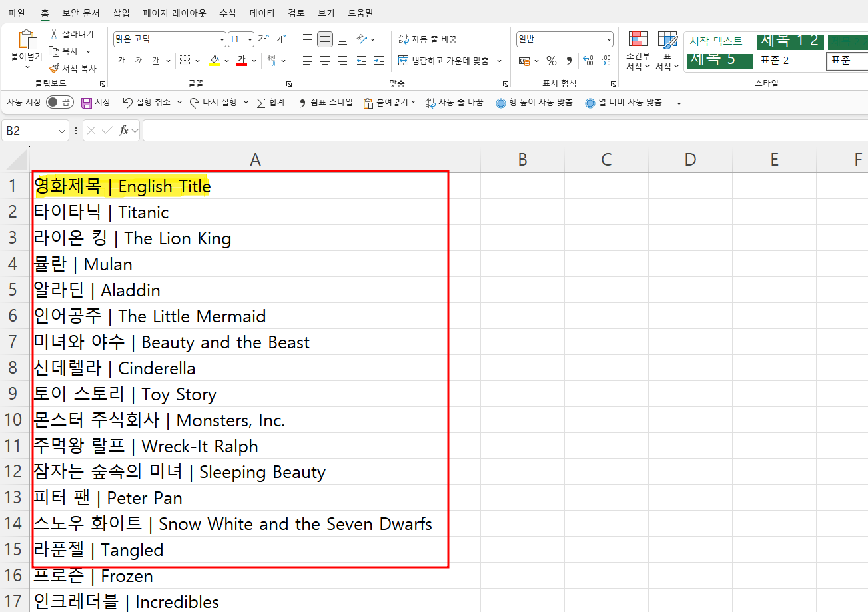
Task: Click the Copy (복사) icon
Action: coord(55,51)
